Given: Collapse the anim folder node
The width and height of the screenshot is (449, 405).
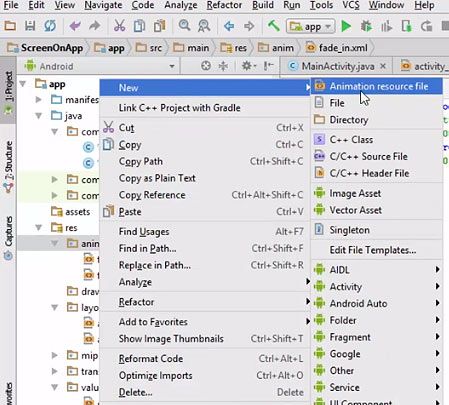Looking at the screenshot, I should tap(55, 244).
